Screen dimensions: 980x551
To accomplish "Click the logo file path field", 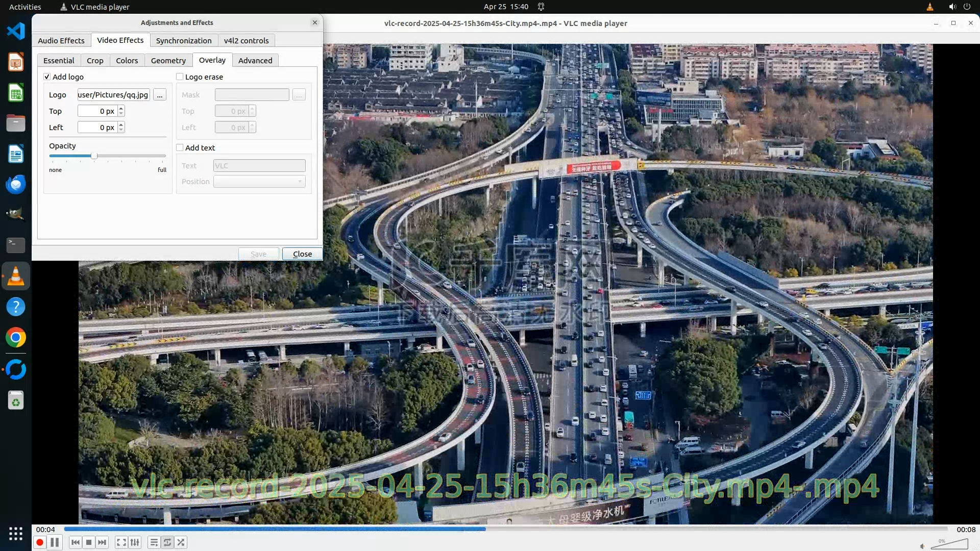I will [113, 95].
